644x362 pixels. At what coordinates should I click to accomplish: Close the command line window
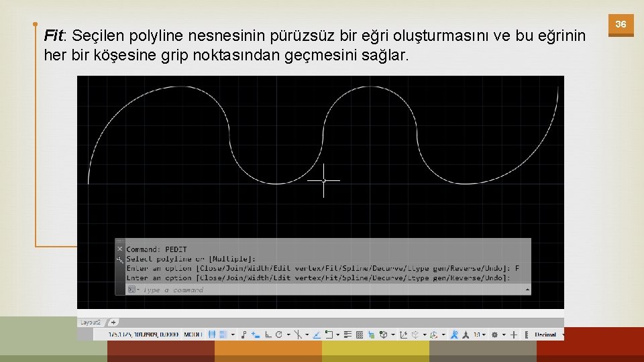pos(119,249)
